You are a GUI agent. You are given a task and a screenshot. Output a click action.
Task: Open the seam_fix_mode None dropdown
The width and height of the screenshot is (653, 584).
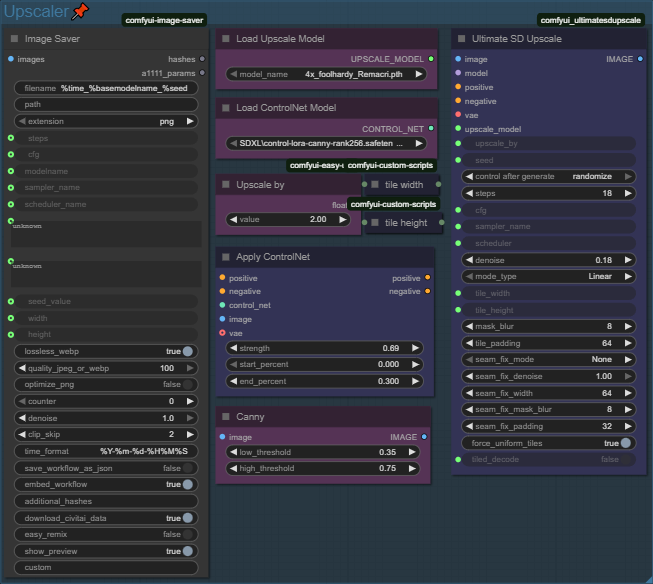pyautogui.click(x=549, y=359)
